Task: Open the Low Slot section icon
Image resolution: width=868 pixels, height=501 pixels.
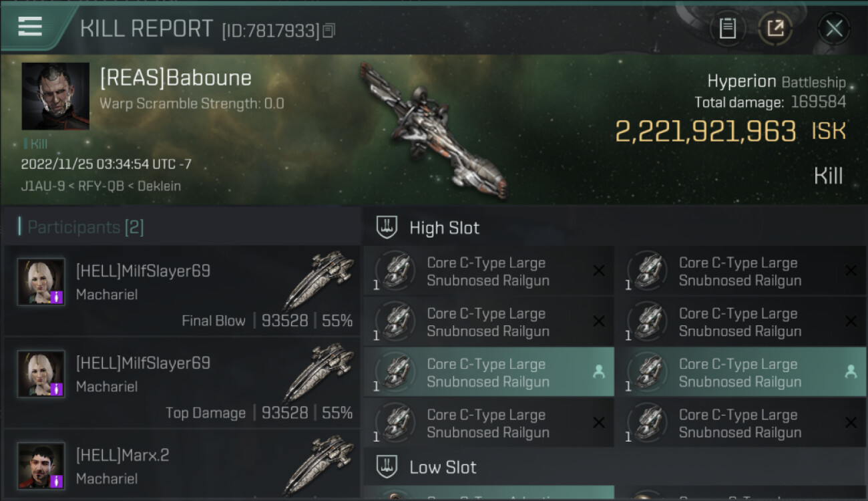Action: coord(387,467)
